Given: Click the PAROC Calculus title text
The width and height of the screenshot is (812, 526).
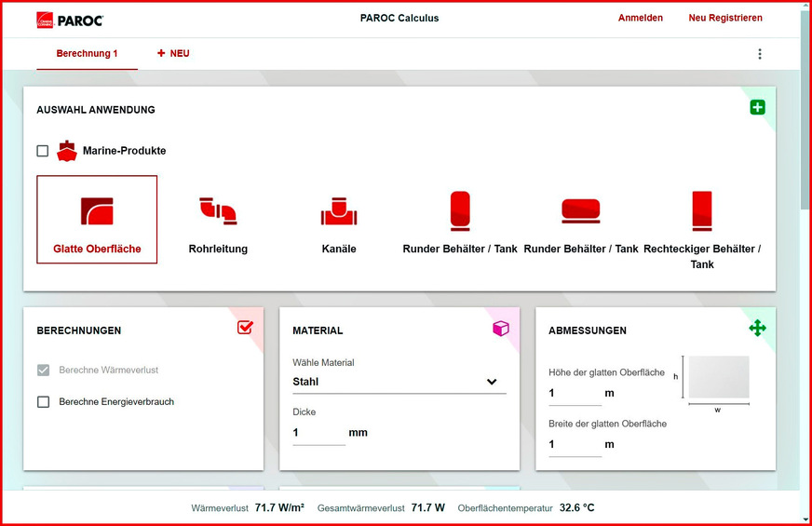Looking at the screenshot, I should [x=399, y=18].
